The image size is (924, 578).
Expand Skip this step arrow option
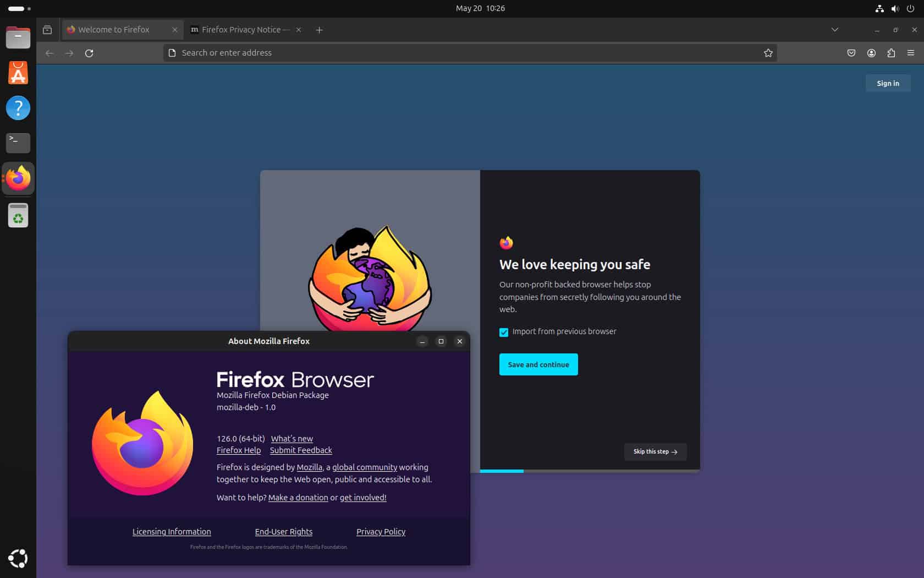click(x=654, y=451)
